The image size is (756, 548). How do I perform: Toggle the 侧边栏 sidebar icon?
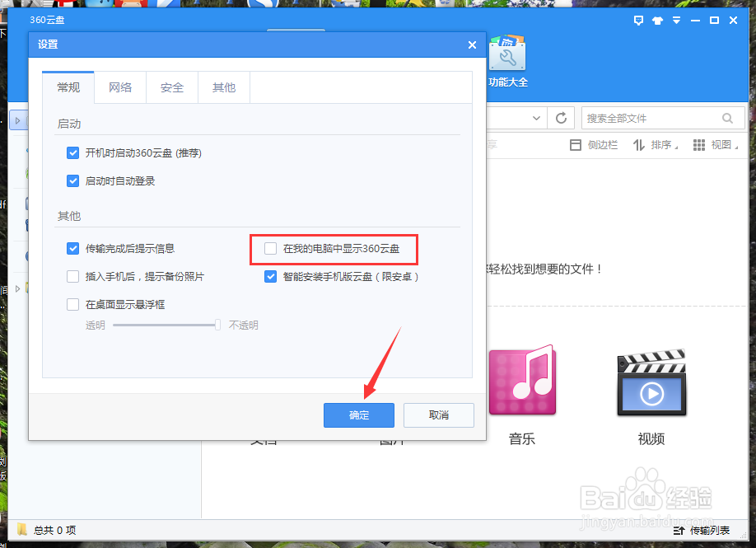(x=575, y=145)
